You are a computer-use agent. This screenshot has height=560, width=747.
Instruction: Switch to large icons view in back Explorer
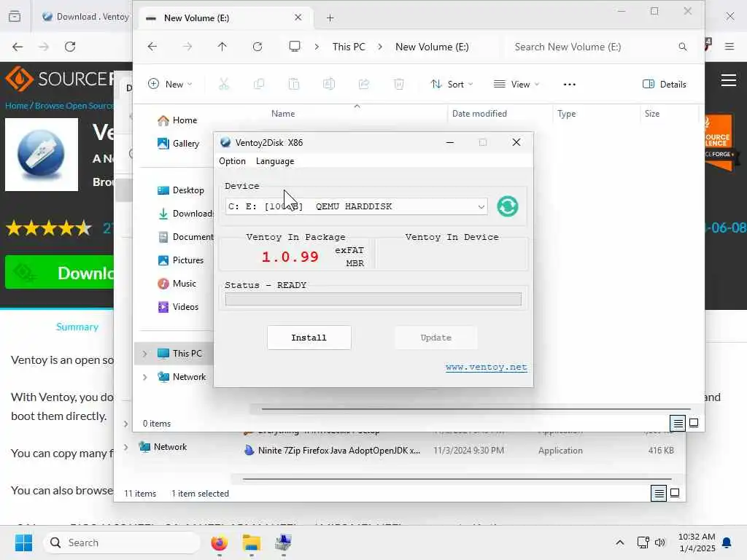(x=675, y=493)
